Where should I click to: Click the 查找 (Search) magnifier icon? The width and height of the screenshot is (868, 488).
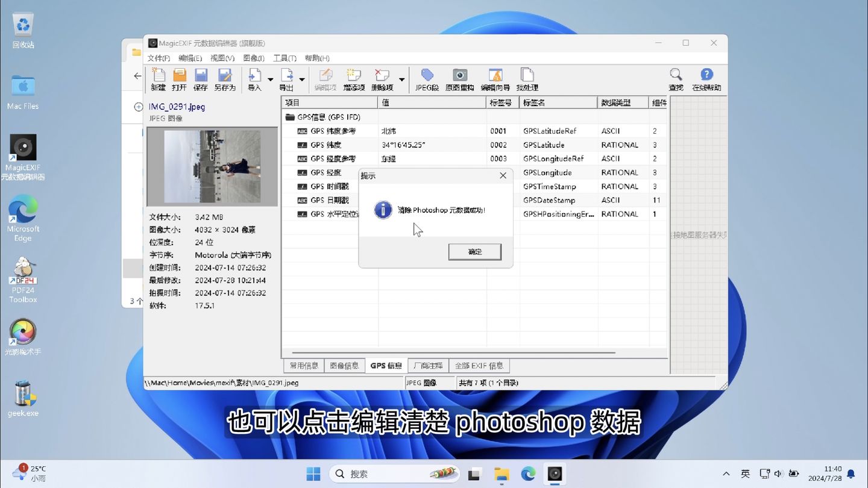[x=676, y=80]
